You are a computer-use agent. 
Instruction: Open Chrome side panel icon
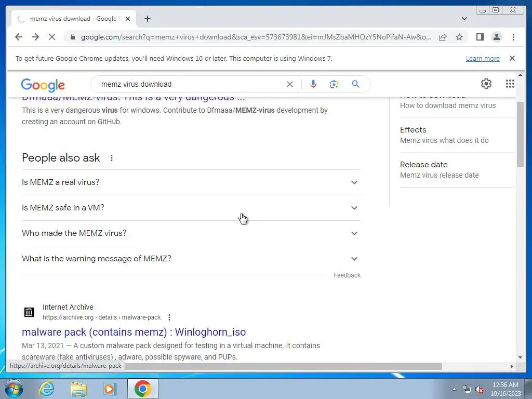click(x=480, y=37)
